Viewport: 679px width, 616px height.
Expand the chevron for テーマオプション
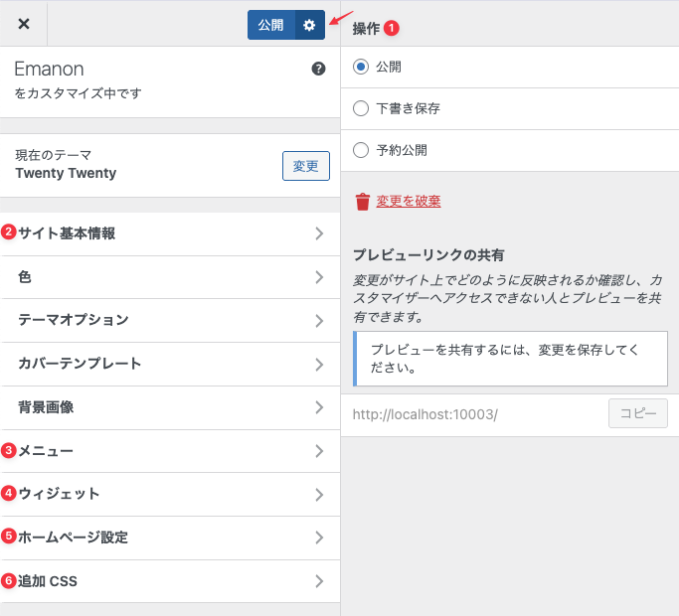tap(319, 320)
